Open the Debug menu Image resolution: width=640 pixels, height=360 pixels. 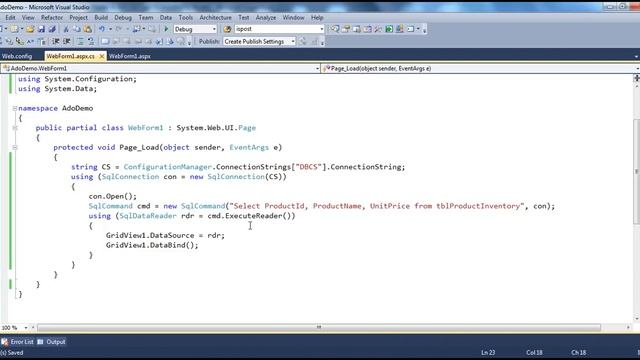point(123,18)
